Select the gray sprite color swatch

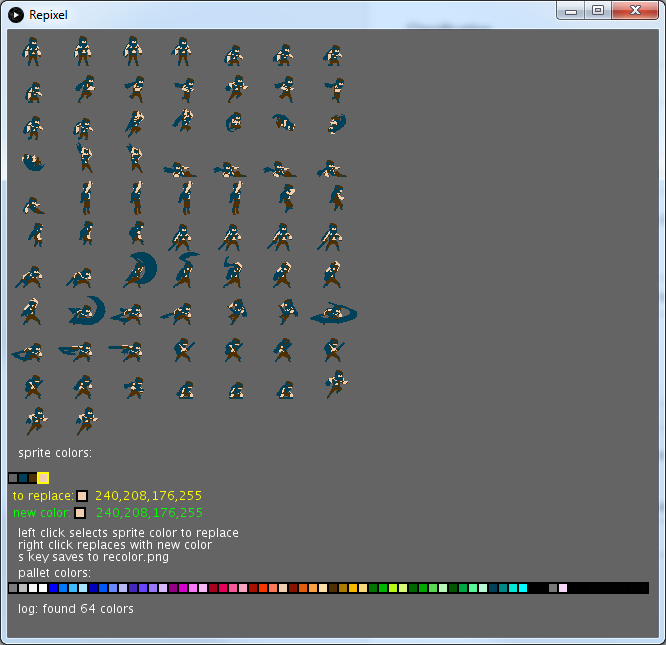click(13, 478)
